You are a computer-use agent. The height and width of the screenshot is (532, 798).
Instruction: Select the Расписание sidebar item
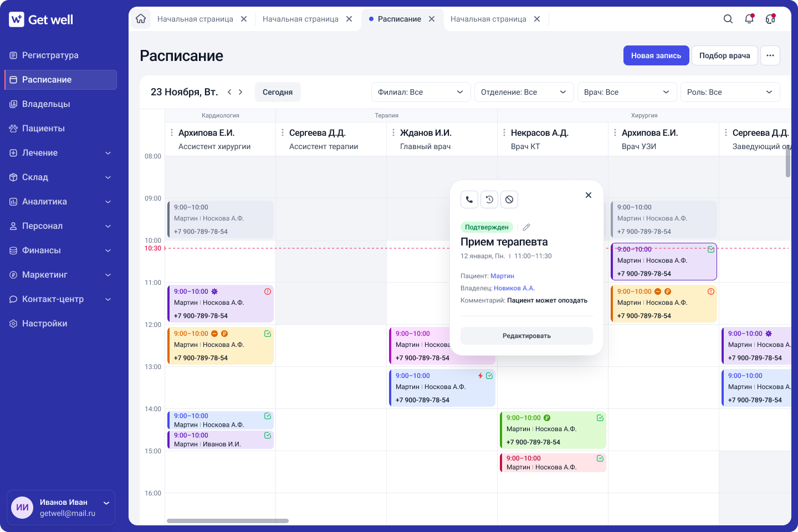click(x=61, y=80)
